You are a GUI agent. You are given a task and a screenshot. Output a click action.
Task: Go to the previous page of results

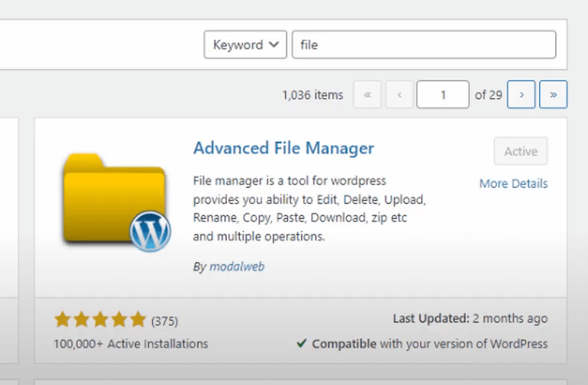[x=399, y=95]
